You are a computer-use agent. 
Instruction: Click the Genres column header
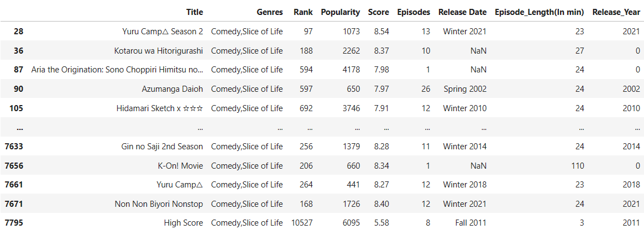[270, 12]
